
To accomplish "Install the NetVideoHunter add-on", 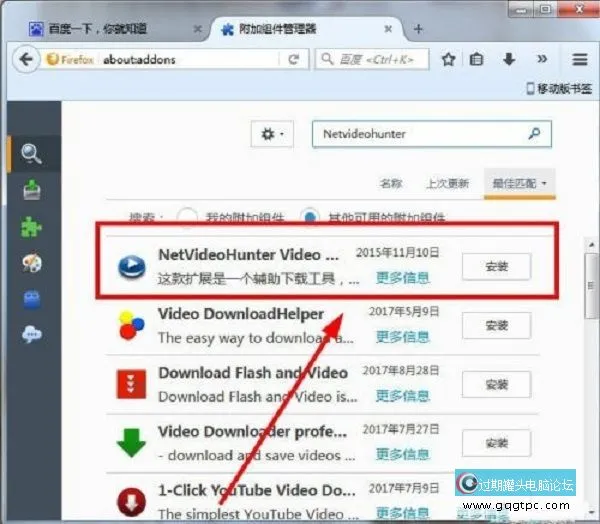I will (x=496, y=266).
